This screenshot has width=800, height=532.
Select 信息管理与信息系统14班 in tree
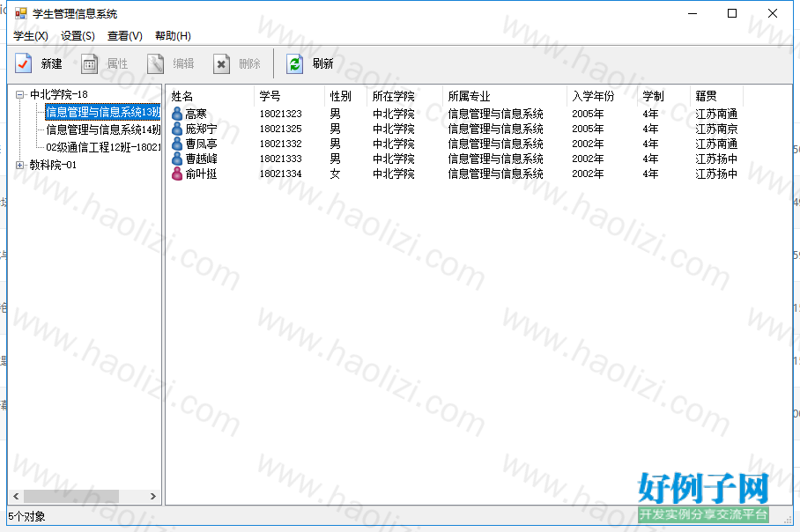tap(103, 129)
